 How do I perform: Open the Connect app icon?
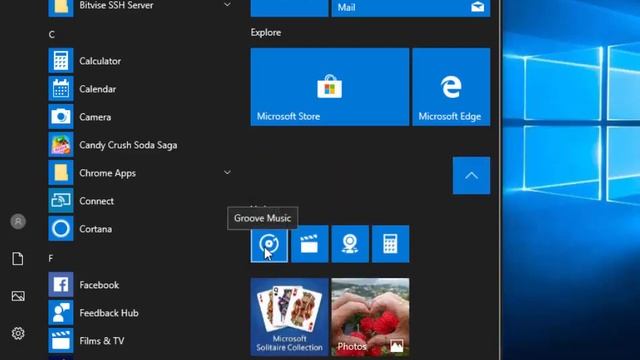(x=61, y=200)
